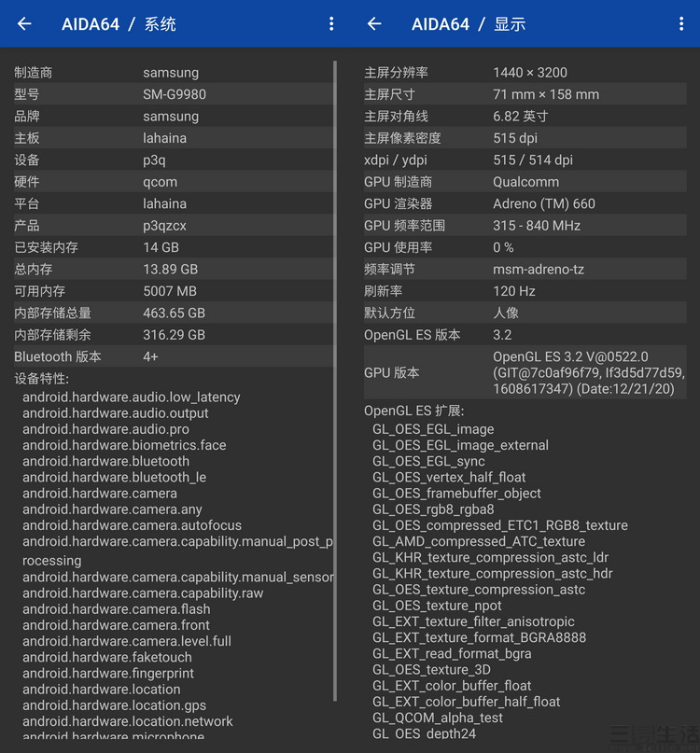The height and width of the screenshot is (753, 700).
Task: Select the 内部存储剩余 316.29 GB row
Action: [x=173, y=335]
